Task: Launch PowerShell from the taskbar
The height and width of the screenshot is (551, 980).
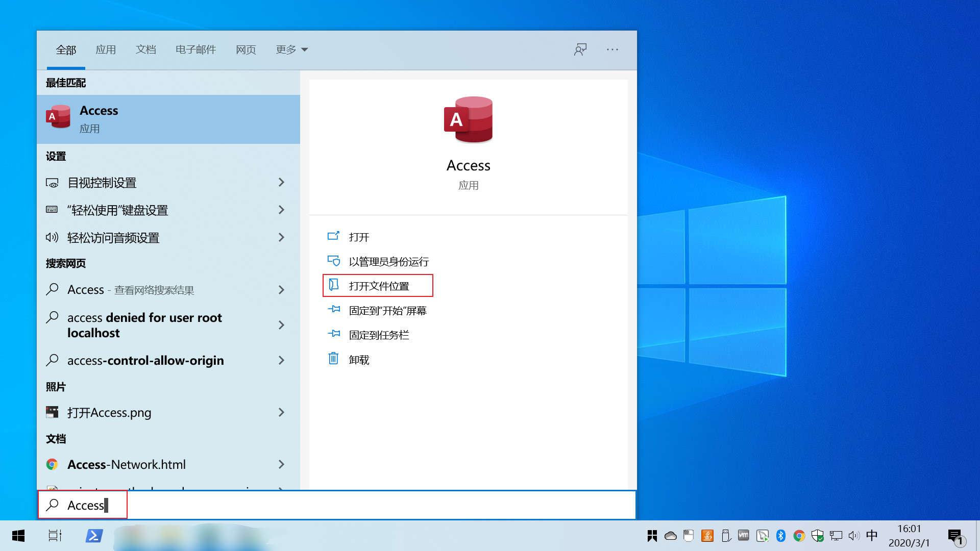Action: [94, 536]
